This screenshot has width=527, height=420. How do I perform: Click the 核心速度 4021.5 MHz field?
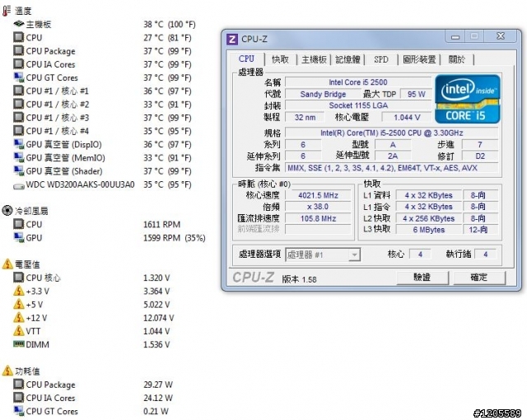pos(319,195)
